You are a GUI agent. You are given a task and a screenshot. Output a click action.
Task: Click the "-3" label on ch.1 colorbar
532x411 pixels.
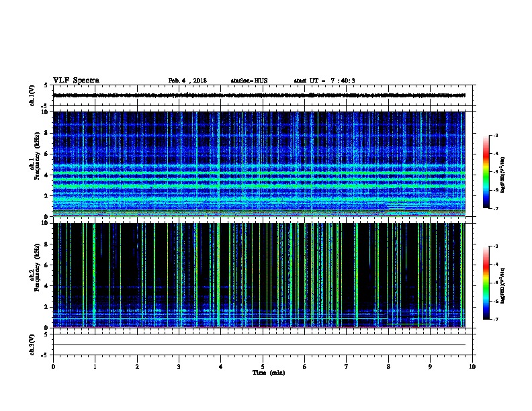pos(495,135)
